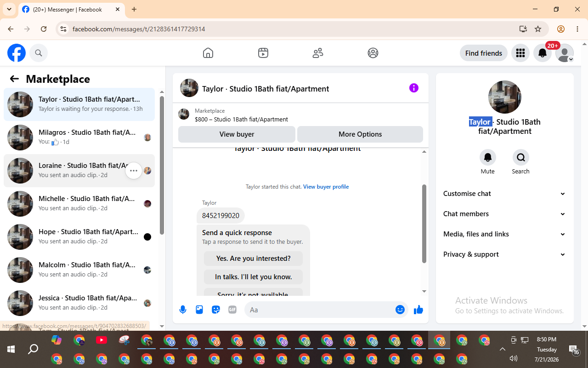The height and width of the screenshot is (368, 588).
Task: Open the Groups icon in top navigation
Action: click(x=373, y=53)
